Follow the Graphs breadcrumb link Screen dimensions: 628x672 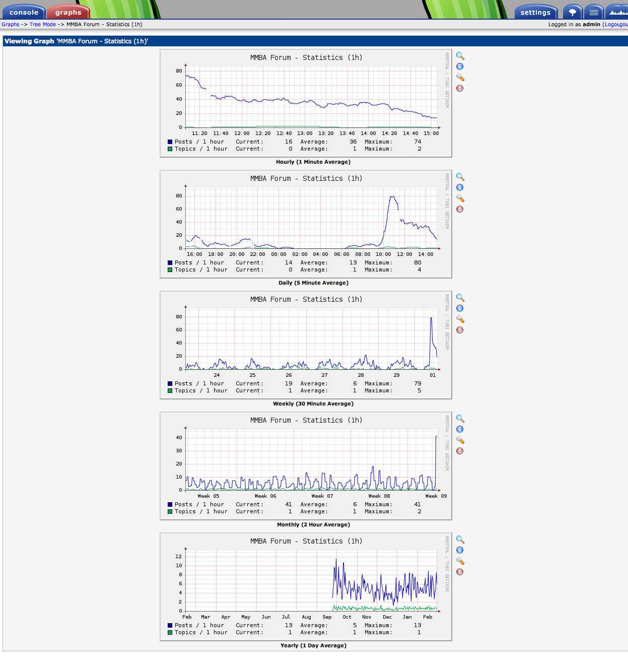(10, 24)
